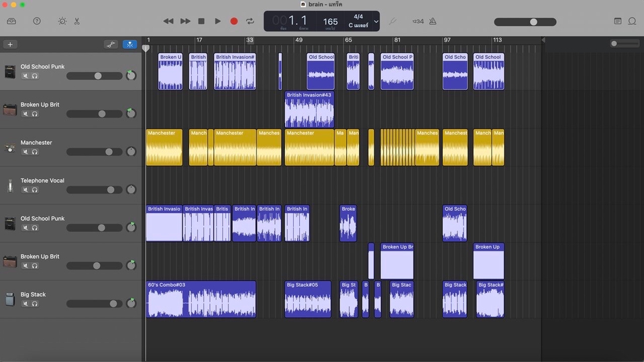Viewport: 644px width, 362px height.
Task: Select the Broken Up Br region
Action: click(396, 261)
